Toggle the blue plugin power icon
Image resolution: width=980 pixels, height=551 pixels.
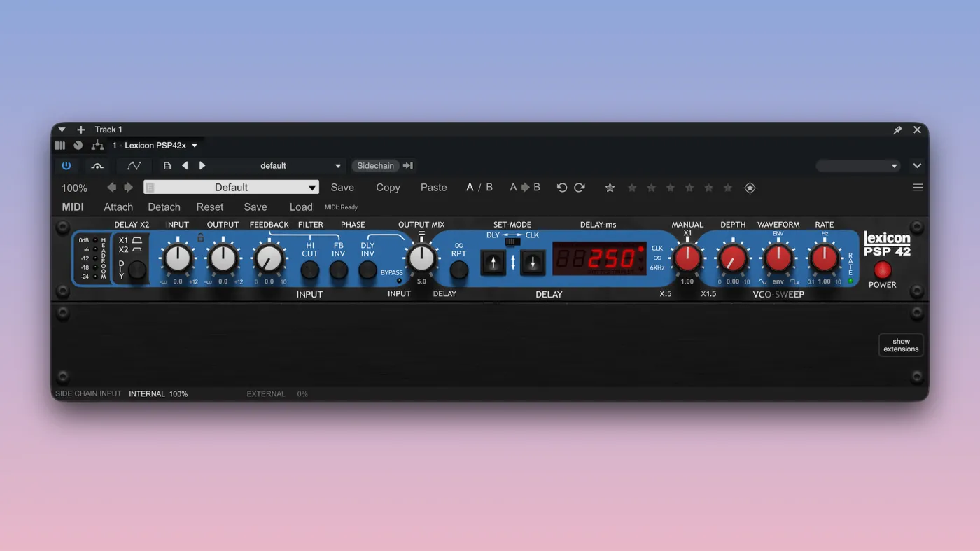tap(66, 166)
